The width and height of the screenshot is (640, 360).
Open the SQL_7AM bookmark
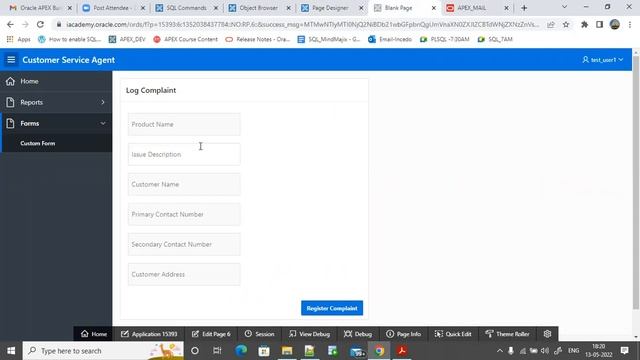[495, 39]
